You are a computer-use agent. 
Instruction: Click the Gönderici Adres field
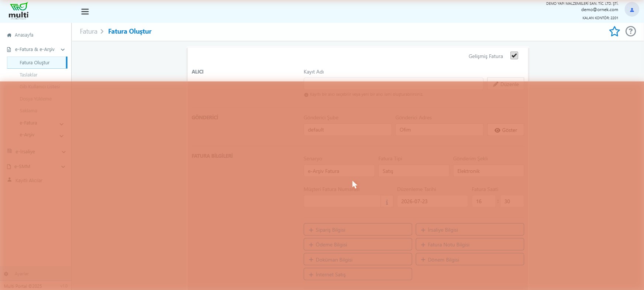coord(439,130)
